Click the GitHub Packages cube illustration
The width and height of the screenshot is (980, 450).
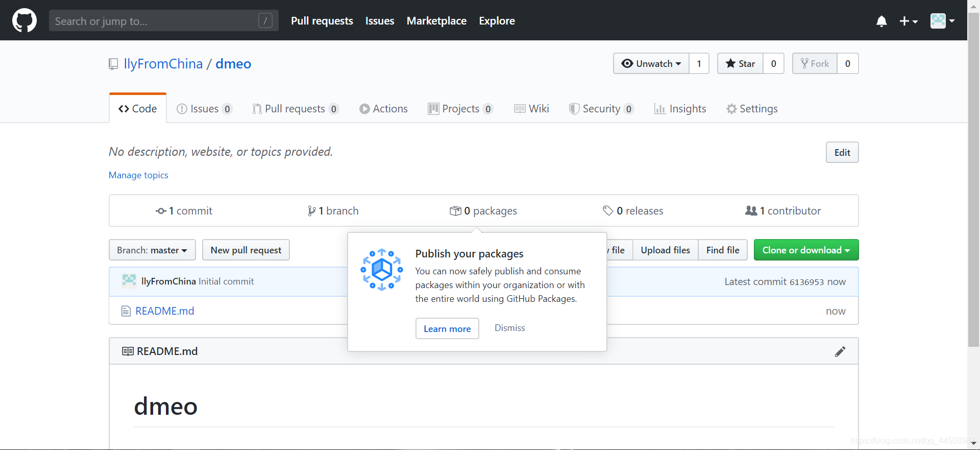pos(382,270)
